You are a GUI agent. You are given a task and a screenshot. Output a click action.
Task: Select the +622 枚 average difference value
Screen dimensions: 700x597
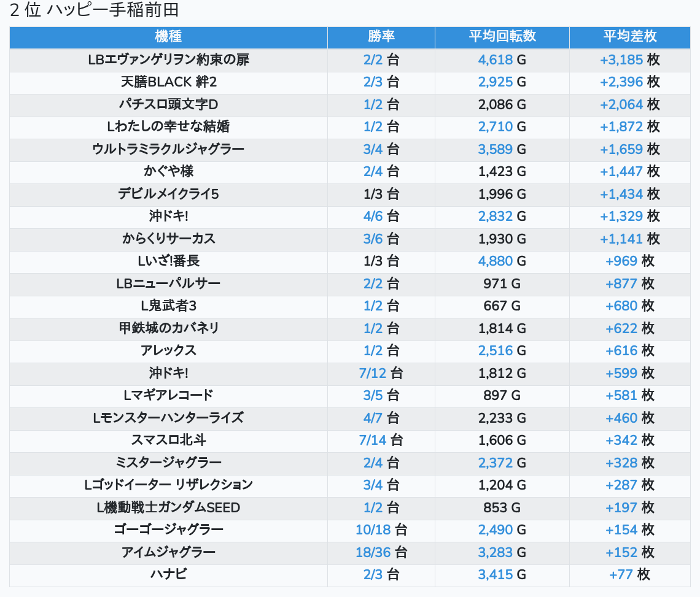click(630, 328)
